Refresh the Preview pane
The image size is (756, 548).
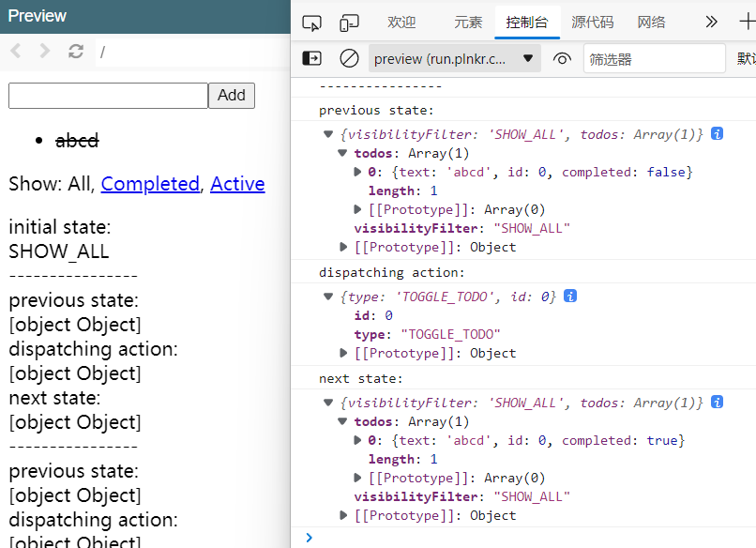click(x=76, y=51)
